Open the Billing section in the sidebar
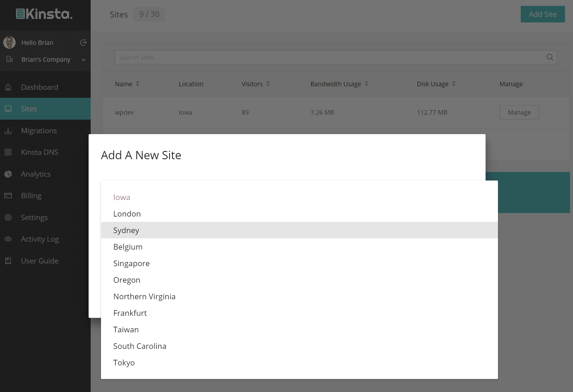Image resolution: width=573 pixels, height=392 pixels. point(31,196)
